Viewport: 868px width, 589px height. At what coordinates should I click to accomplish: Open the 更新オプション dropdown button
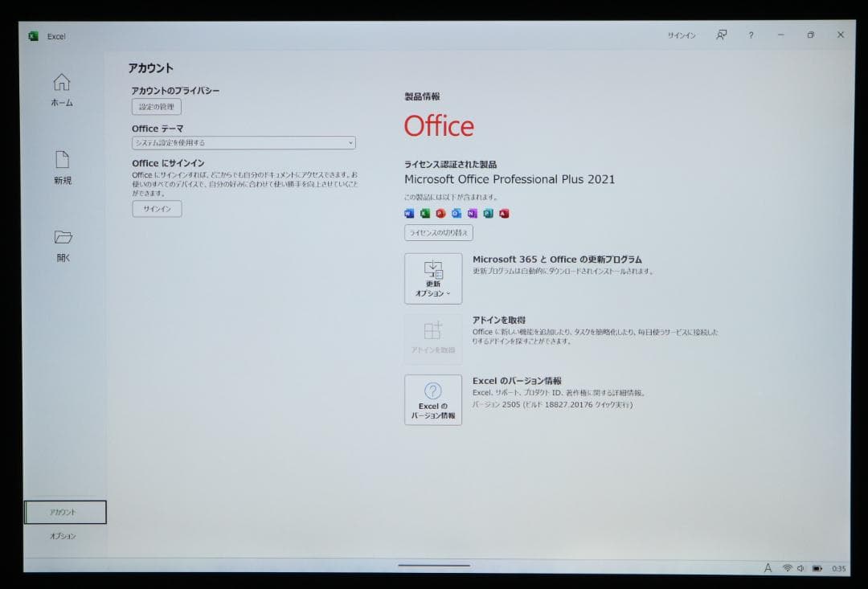pyautogui.click(x=433, y=279)
